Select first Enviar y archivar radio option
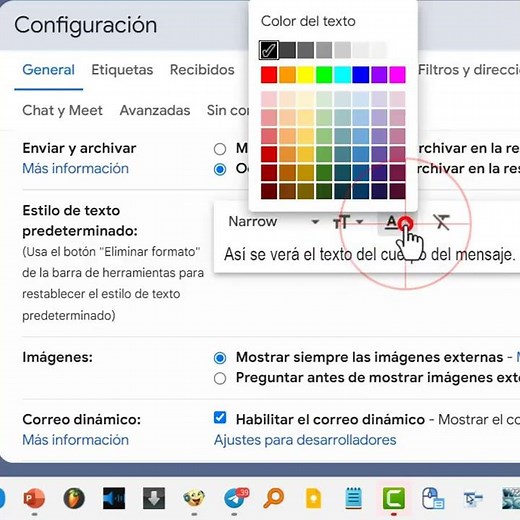Image resolution: width=520 pixels, height=520 pixels. point(220,149)
